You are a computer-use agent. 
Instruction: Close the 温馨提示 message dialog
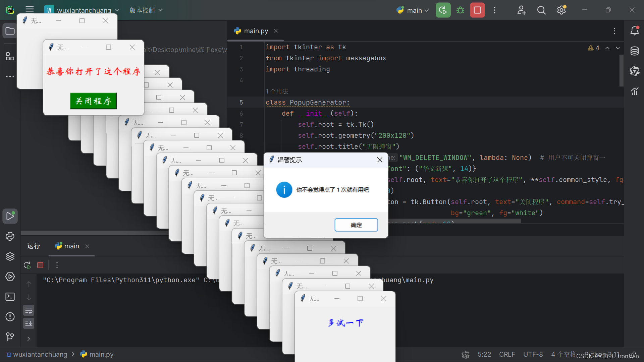tap(380, 160)
